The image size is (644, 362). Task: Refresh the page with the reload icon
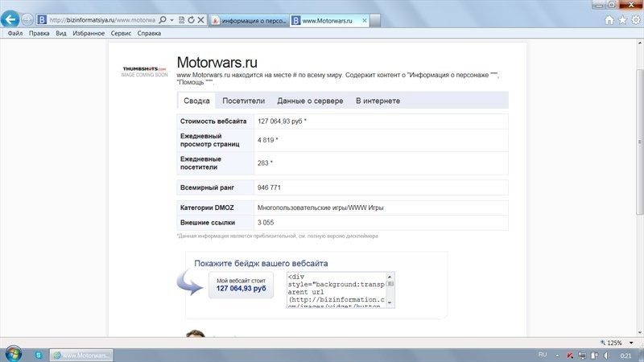[x=191, y=19]
